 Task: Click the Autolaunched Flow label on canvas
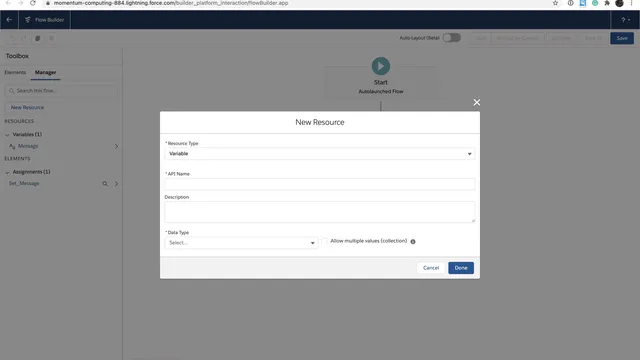coord(381,91)
